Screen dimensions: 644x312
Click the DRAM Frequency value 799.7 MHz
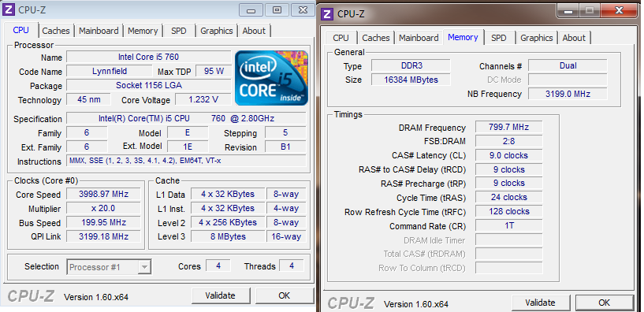point(509,128)
